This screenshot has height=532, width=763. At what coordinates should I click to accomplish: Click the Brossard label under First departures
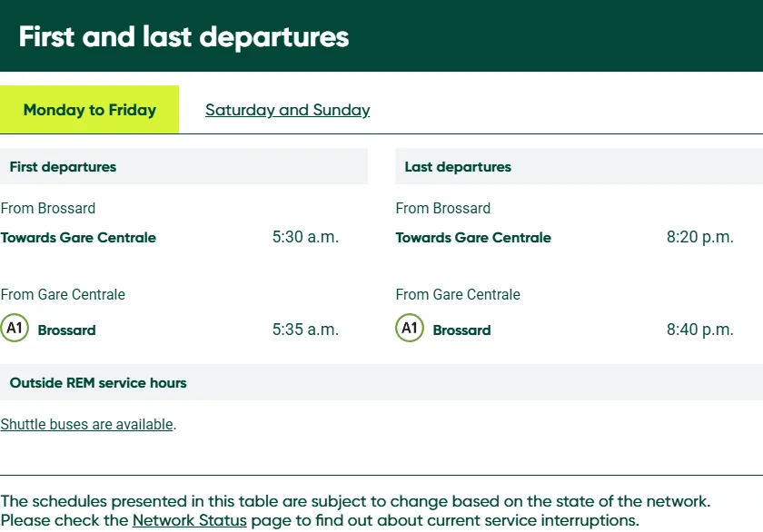pos(66,330)
